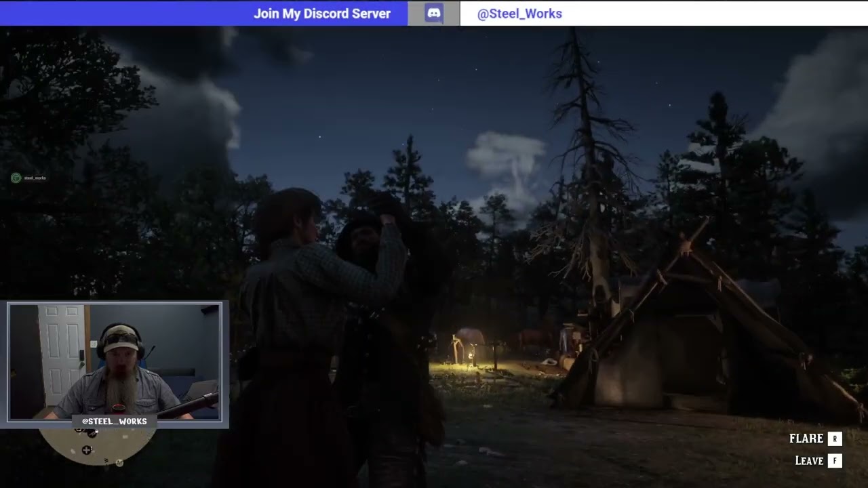The image size is (868, 488).
Task: Click the @STEEL_WORKS webcam name tag
Action: (114, 422)
